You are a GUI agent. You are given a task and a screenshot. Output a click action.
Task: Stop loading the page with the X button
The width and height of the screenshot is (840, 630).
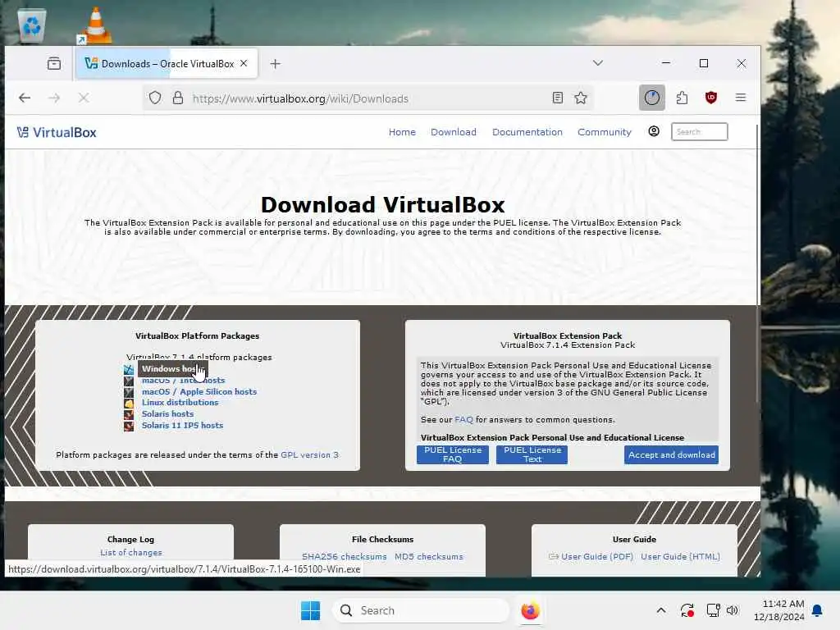[x=84, y=98]
